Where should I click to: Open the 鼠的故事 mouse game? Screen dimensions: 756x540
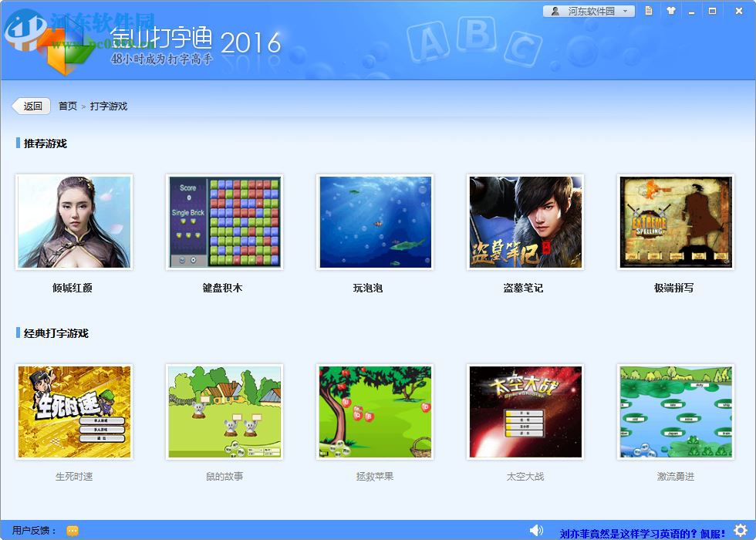tap(224, 411)
